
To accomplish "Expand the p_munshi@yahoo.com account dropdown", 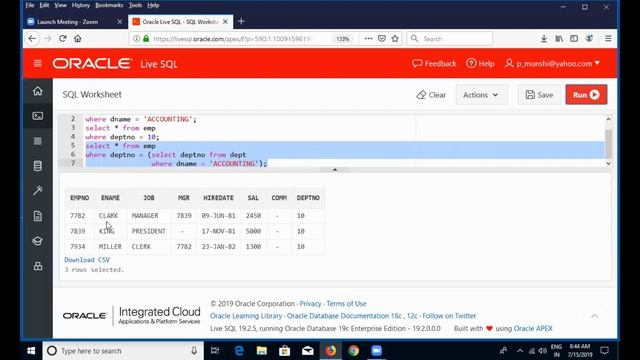I will coord(552,63).
